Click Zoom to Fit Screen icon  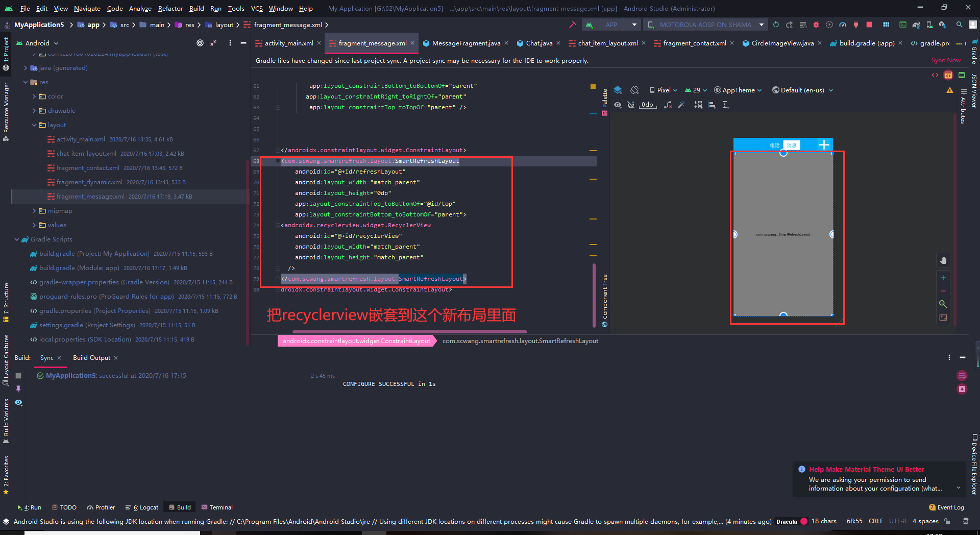pyautogui.click(x=943, y=318)
